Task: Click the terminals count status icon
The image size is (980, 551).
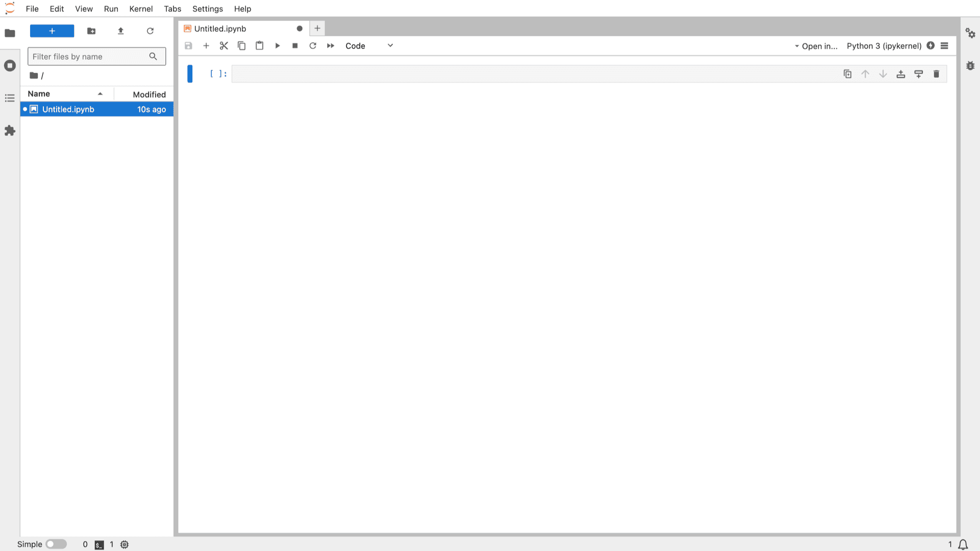Action: pos(99,545)
